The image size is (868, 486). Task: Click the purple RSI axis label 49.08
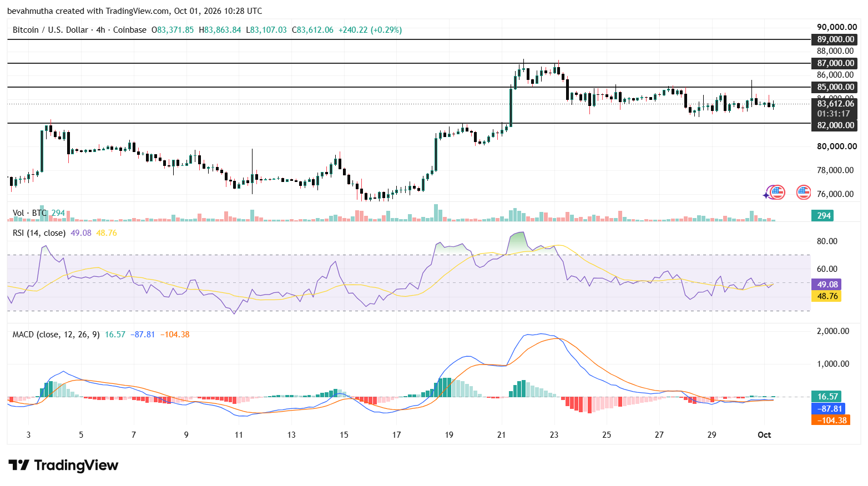(827, 285)
